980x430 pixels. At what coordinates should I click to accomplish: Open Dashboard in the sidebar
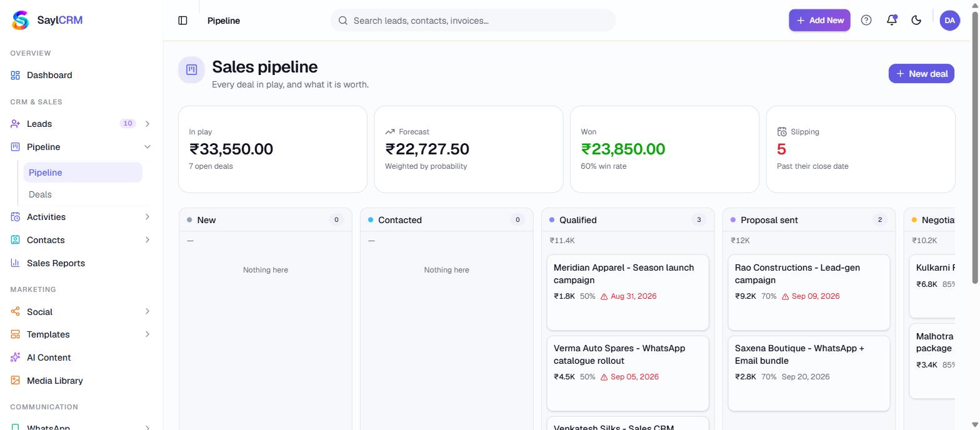click(x=81, y=75)
